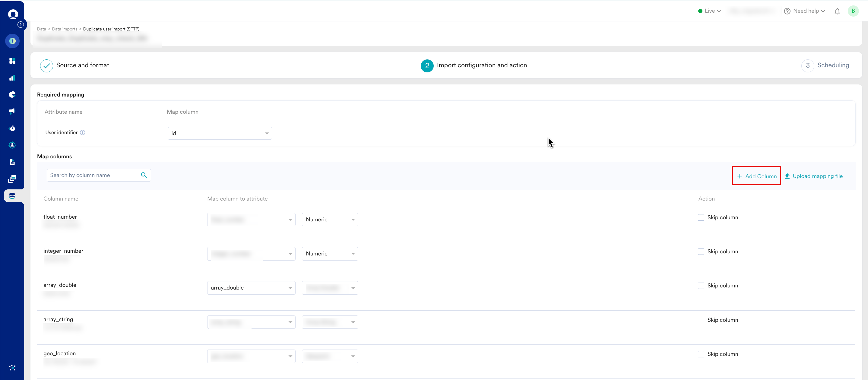Click the blue plus create icon in the sidebar
The width and height of the screenshot is (868, 380).
(12, 41)
